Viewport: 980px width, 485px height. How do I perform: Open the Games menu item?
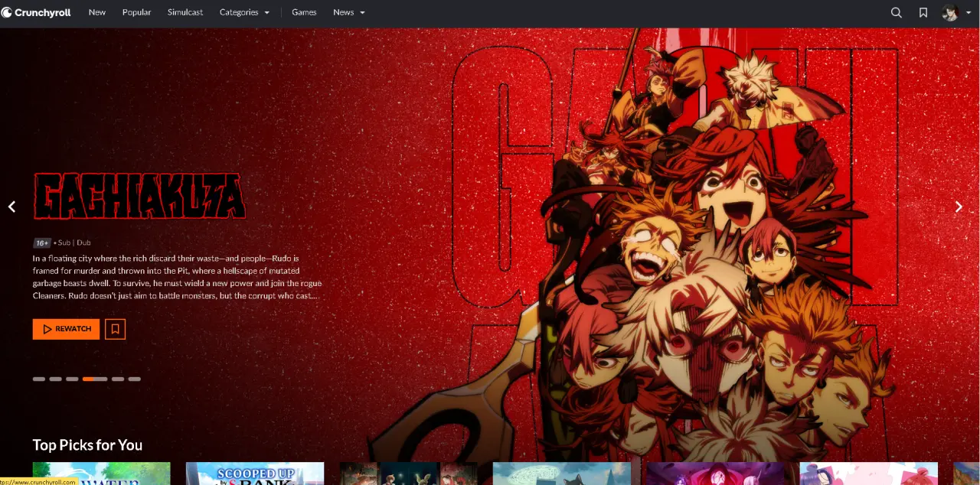(304, 12)
